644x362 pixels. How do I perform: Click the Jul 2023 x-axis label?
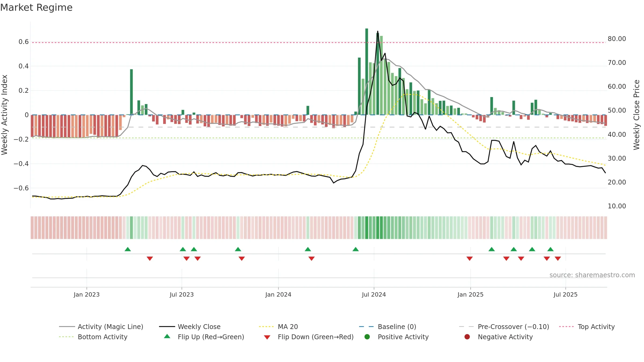pyautogui.click(x=182, y=295)
